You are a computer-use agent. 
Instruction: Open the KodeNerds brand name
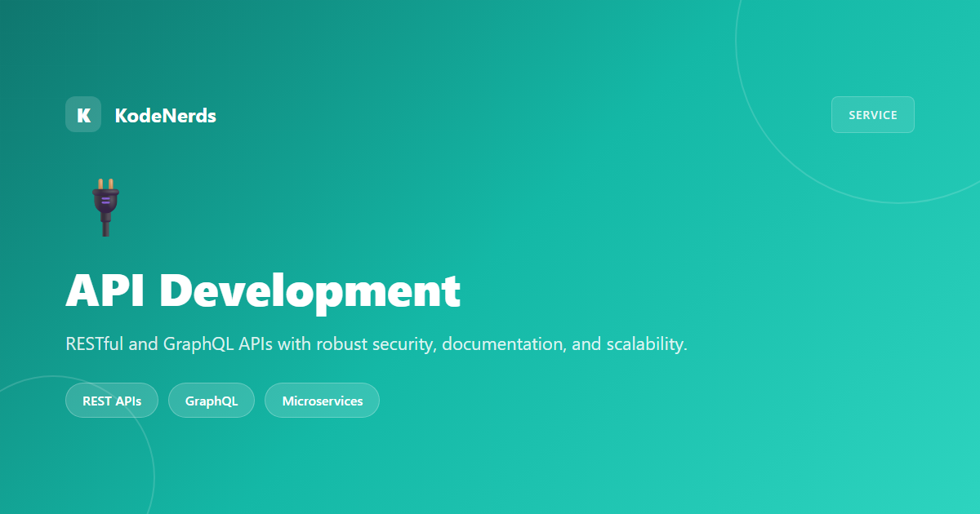pos(166,115)
